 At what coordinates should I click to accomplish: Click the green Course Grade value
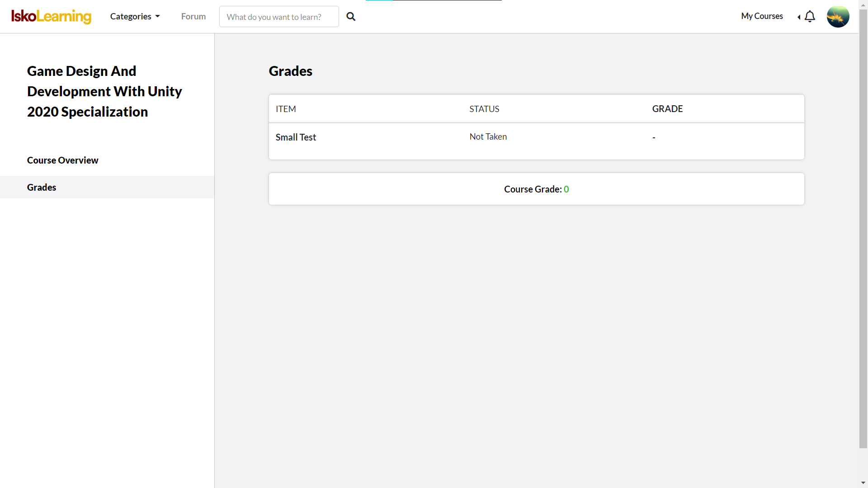click(566, 189)
